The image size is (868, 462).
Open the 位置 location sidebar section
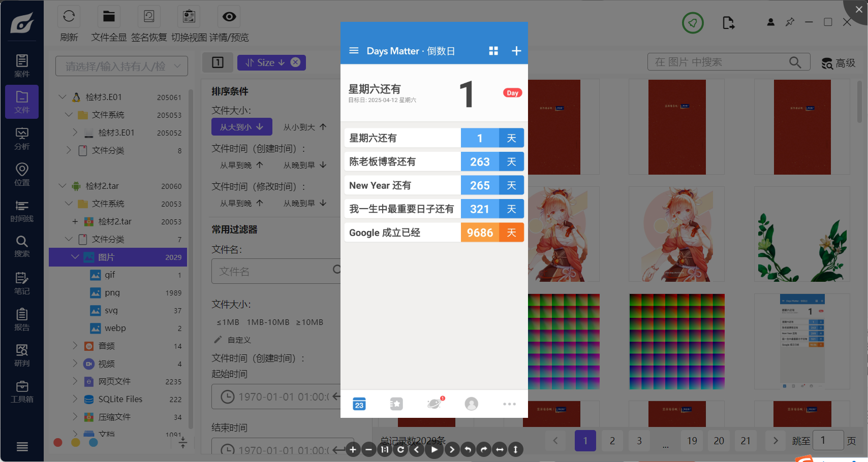pyautogui.click(x=22, y=175)
